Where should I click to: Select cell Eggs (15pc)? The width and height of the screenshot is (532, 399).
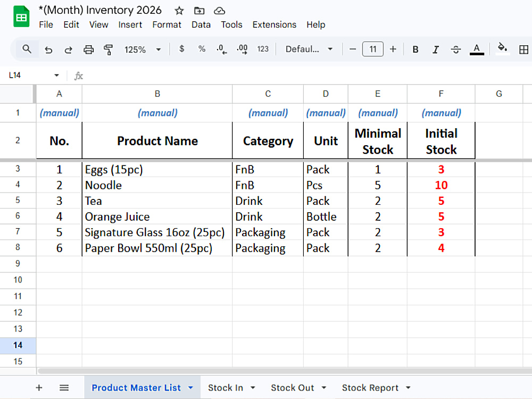click(157, 169)
